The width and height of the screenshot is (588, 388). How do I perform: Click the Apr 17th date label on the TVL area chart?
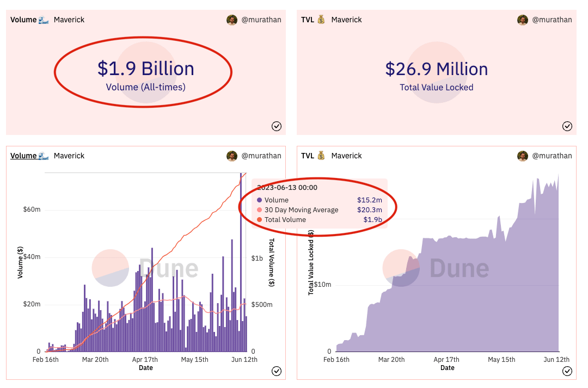[446, 360]
